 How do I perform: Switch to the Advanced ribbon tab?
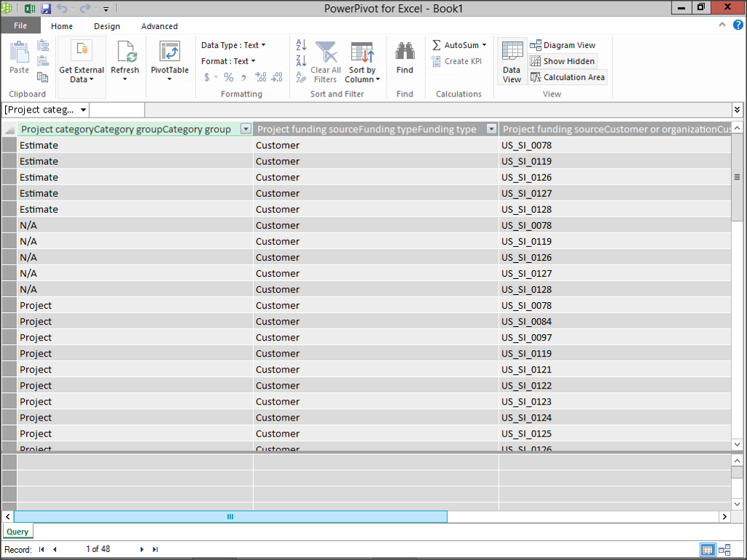click(159, 26)
